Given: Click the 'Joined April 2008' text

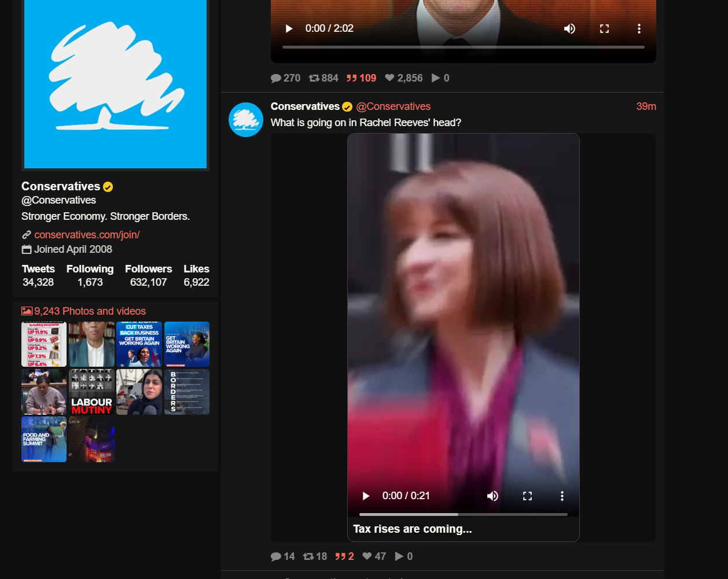Looking at the screenshot, I should (x=73, y=249).
